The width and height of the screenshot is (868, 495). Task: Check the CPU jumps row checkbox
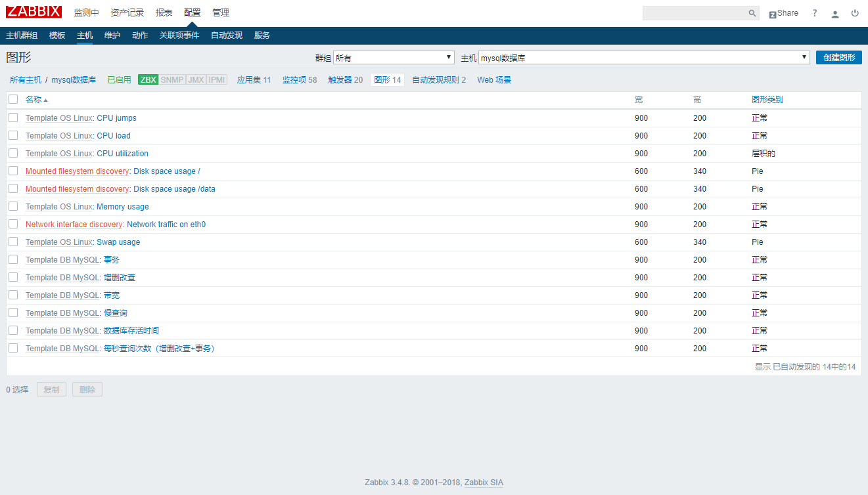click(x=13, y=118)
